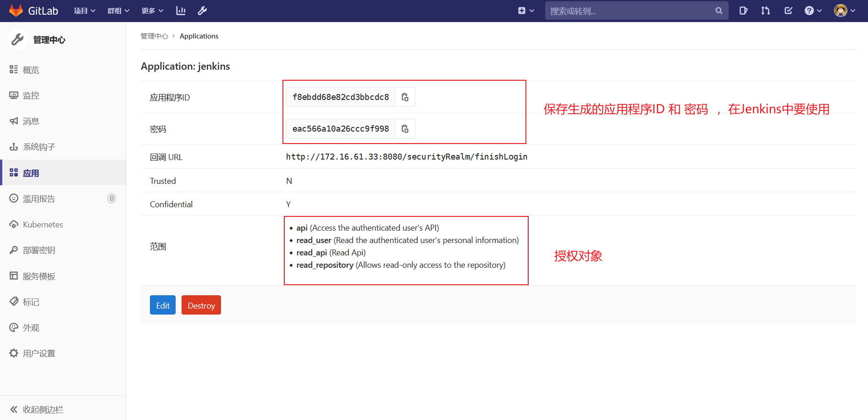Screen dimensions: 868x420
Task: Open 监控 in the sidebar
Action: (63, 95)
